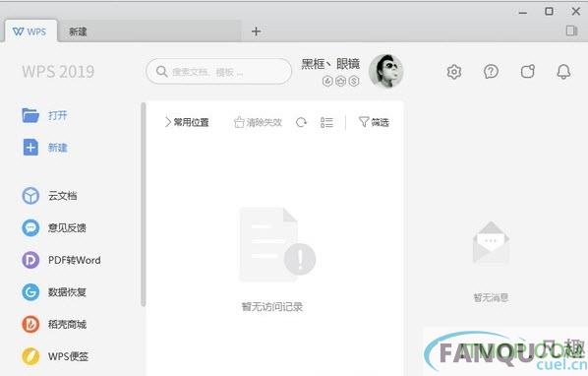Viewport: 588px width, 376px height.
Task: Open the skin/appearance shirt icon
Action: 528,71
